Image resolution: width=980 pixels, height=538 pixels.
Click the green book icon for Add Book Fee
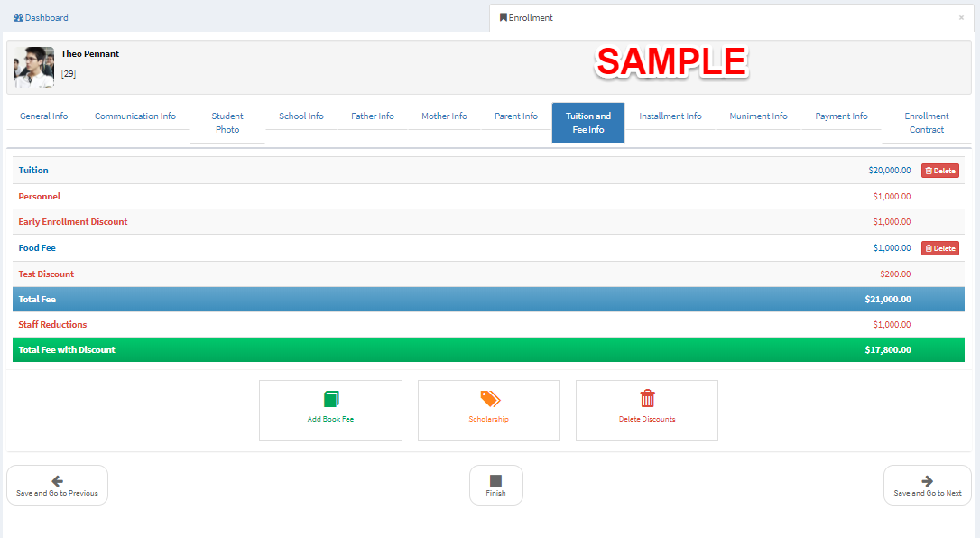[330, 399]
